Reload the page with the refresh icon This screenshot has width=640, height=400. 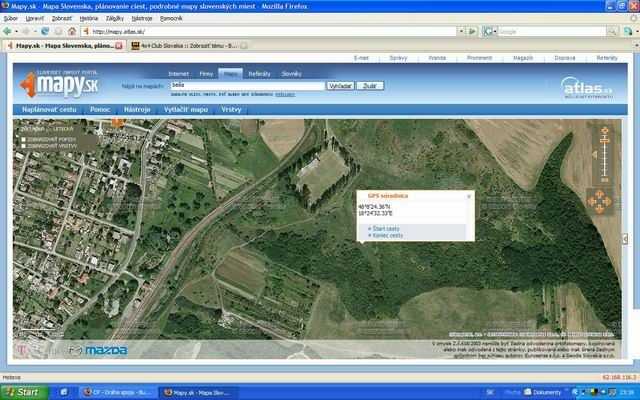[45, 31]
